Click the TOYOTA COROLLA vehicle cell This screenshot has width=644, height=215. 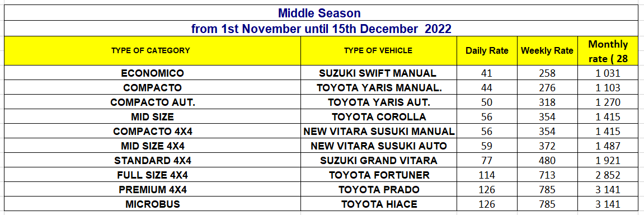pyautogui.click(x=379, y=117)
